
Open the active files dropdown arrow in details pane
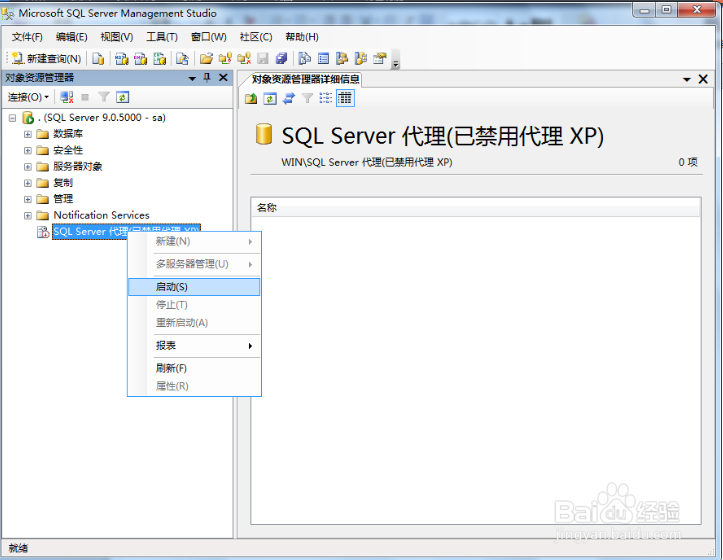pos(687,80)
